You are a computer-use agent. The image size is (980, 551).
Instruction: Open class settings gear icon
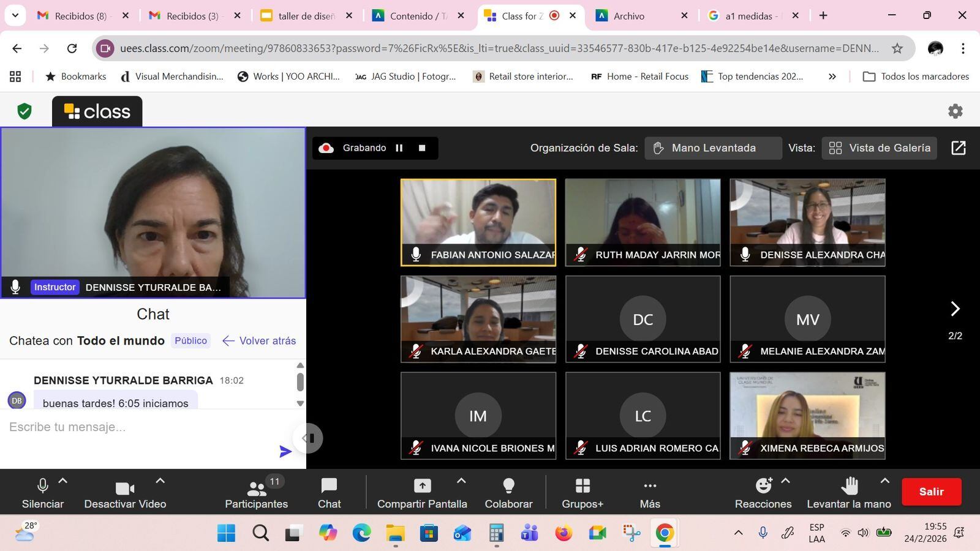pos(955,111)
